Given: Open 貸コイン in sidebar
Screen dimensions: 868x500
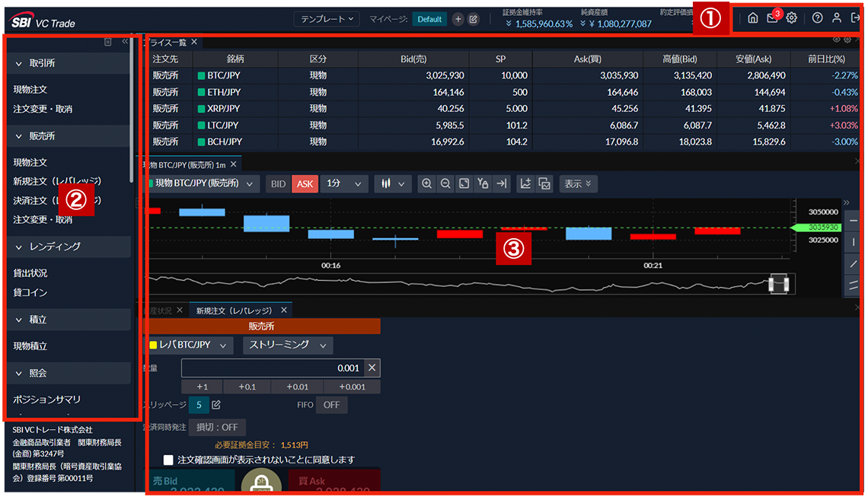Looking at the screenshot, I should point(30,292).
